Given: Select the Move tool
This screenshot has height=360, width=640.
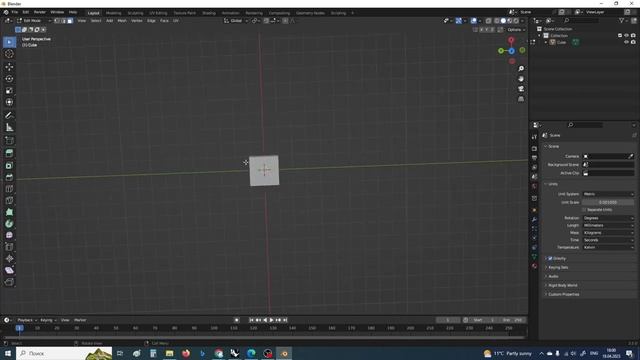Looking at the screenshot, I should click(x=9, y=67).
